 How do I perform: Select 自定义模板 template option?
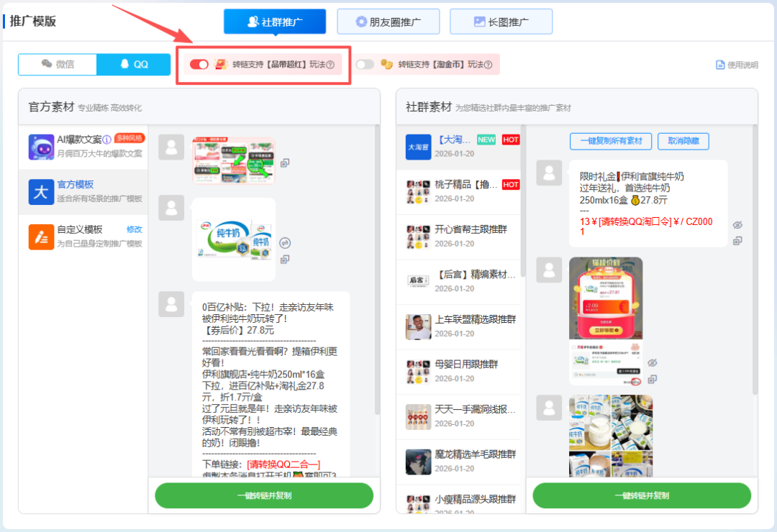(x=83, y=237)
